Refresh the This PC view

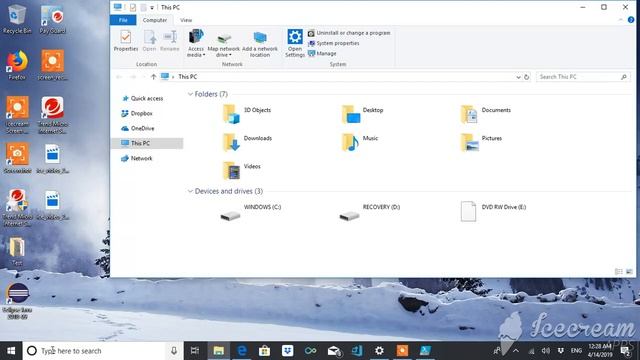click(527, 77)
